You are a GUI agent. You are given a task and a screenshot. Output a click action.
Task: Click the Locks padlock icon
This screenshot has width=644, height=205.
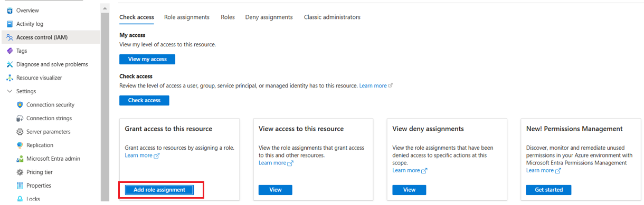(x=20, y=199)
